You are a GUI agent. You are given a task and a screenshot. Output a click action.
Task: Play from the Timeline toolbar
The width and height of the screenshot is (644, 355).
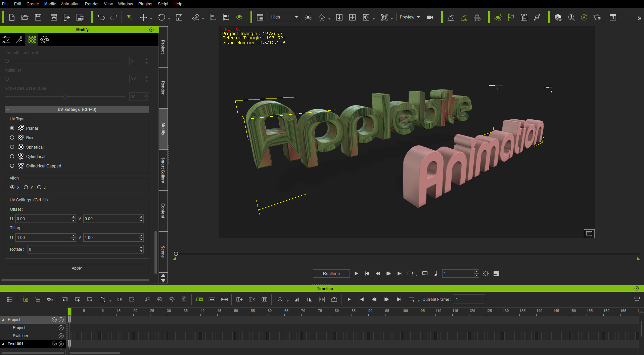point(349,300)
